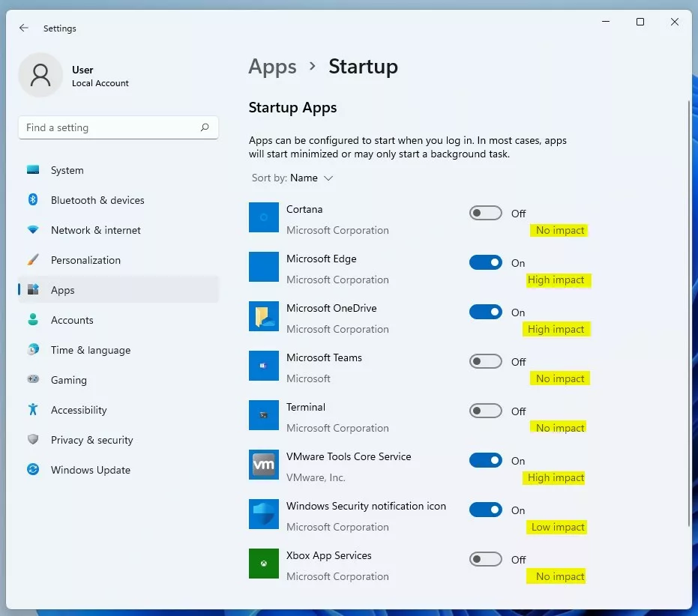
Task: Enable the Cortana startup toggle
Action: (x=485, y=214)
